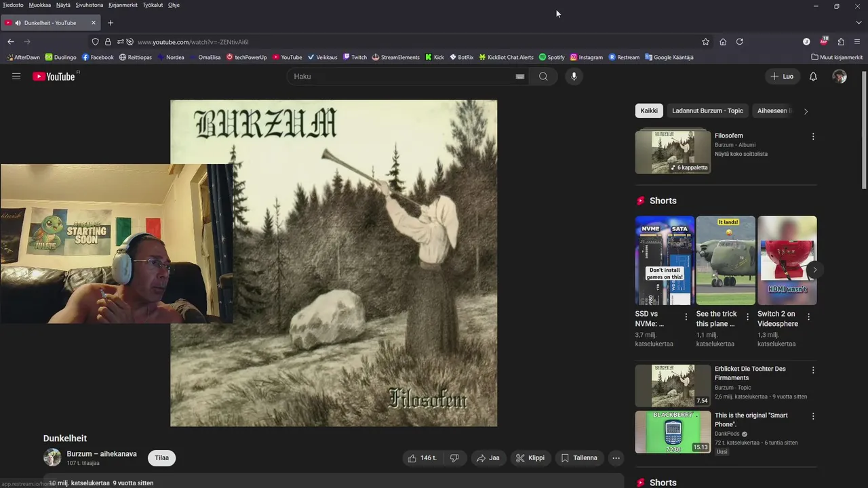868x488 pixels.
Task: Open the Filosofem album playlist thumbnail
Action: [673, 152]
